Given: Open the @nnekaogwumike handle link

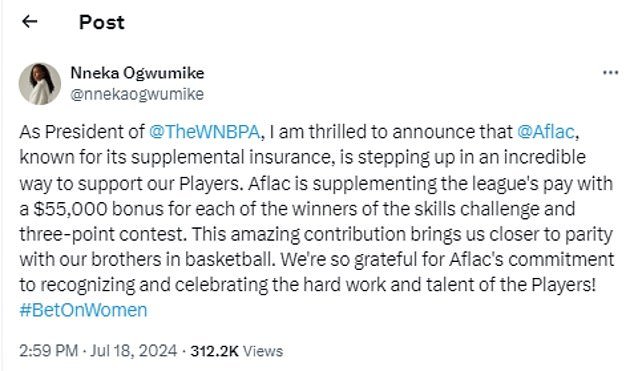Looking at the screenshot, I should tap(137, 95).
